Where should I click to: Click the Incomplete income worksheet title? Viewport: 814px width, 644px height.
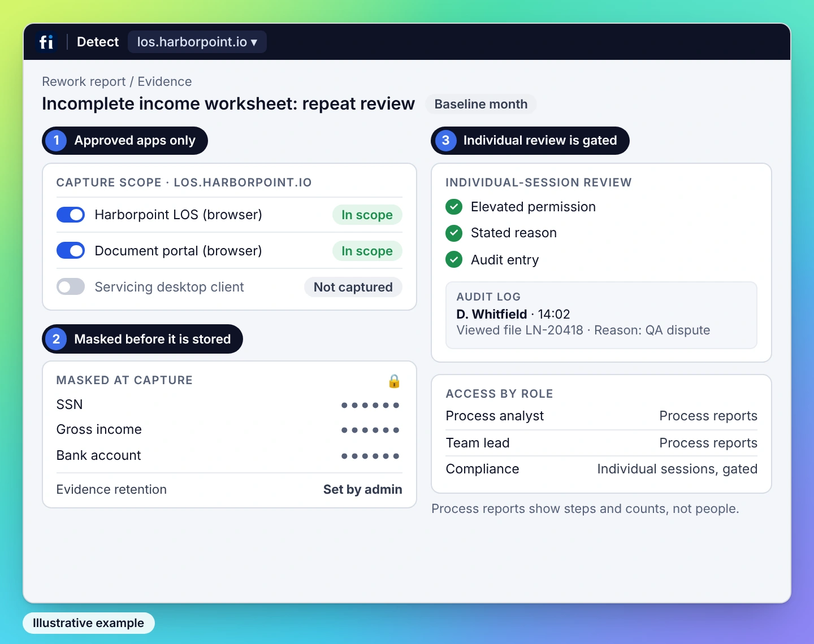[228, 104]
